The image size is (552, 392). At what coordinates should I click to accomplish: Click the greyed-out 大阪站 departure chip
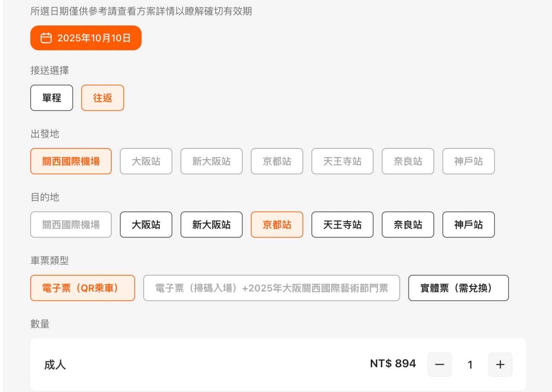coord(146,161)
